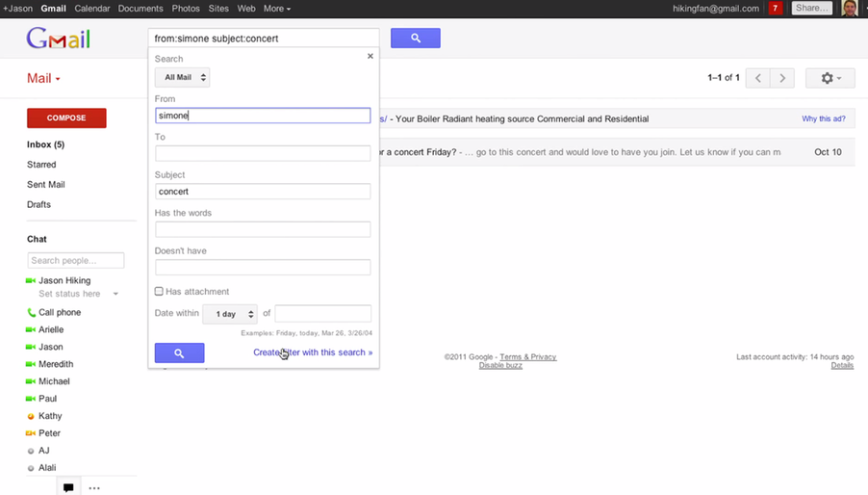The height and width of the screenshot is (495, 868).
Task: Open the All Mail search scope dropdown
Action: (x=182, y=77)
